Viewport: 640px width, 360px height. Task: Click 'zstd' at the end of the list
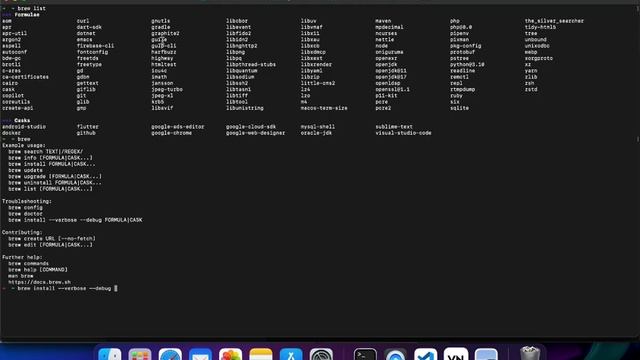tap(531, 89)
